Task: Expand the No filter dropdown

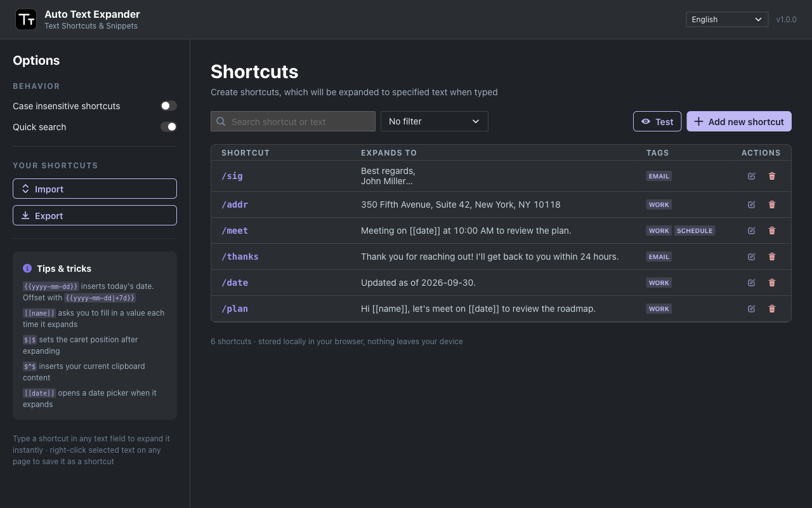Action: pos(435,121)
